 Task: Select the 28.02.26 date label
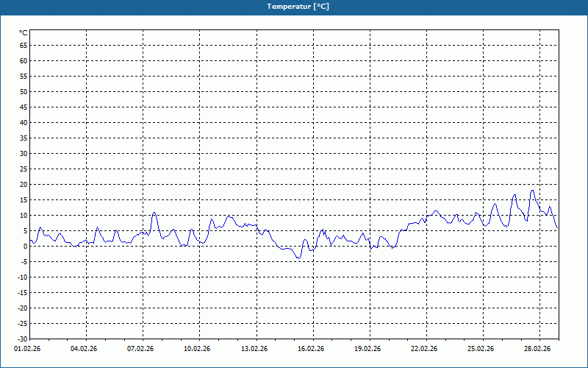(x=537, y=349)
